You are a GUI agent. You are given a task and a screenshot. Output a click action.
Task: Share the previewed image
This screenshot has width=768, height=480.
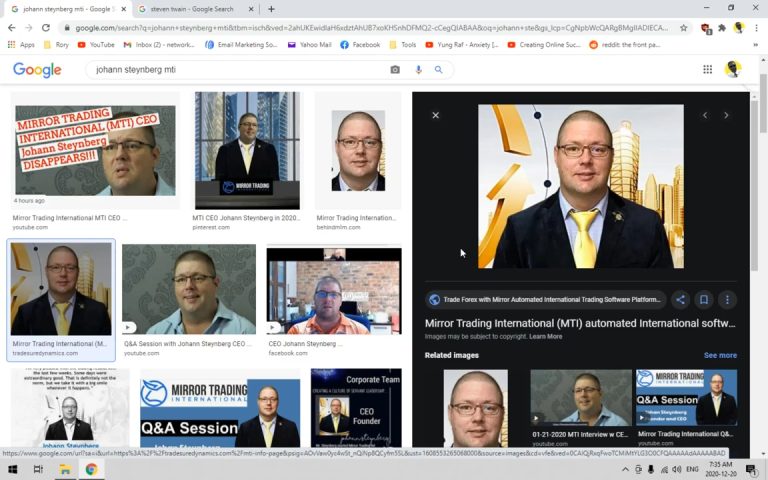coord(680,299)
